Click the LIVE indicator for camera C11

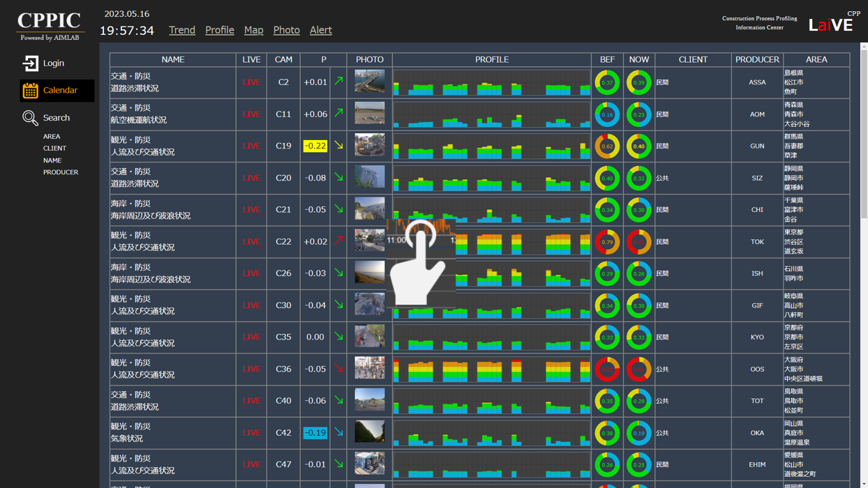pyautogui.click(x=251, y=114)
